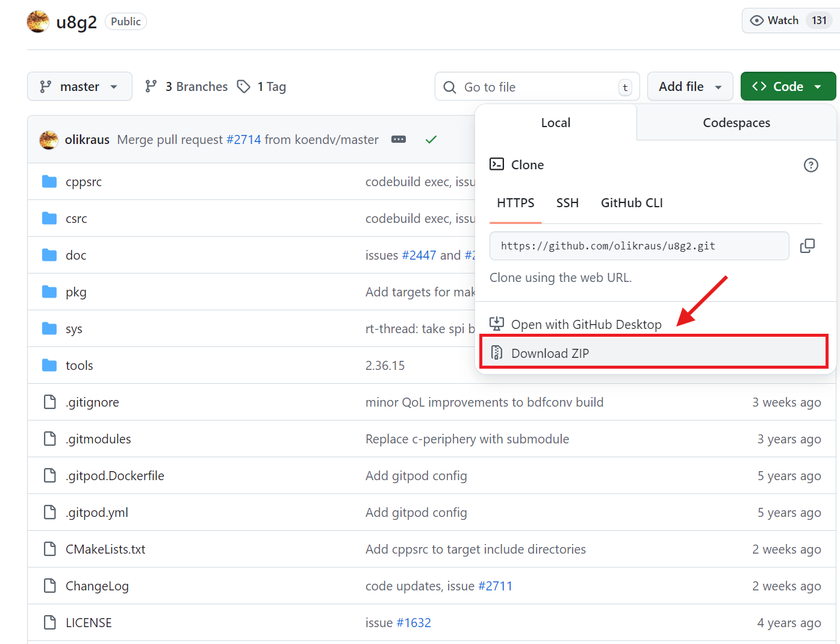This screenshot has width=840, height=644.
Task: Open commit 'Replace c-periphery with submodule'
Action: coord(467,439)
